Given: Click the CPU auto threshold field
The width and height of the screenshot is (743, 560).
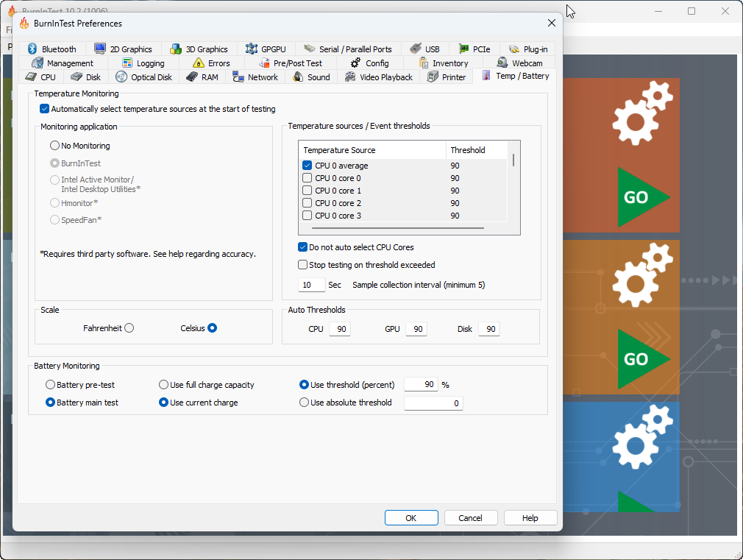Looking at the screenshot, I should click(x=340, y=329).
